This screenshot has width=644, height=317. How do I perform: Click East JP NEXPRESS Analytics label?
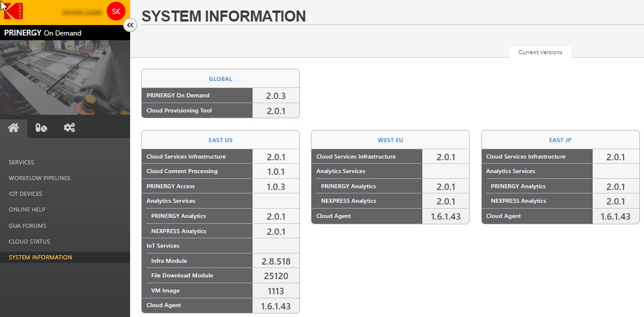[519, 201]
